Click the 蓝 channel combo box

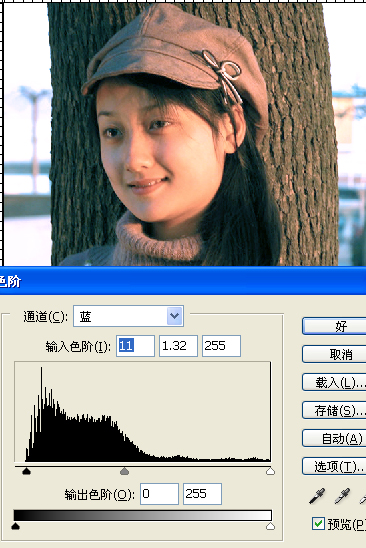click(x=128, y=316)
